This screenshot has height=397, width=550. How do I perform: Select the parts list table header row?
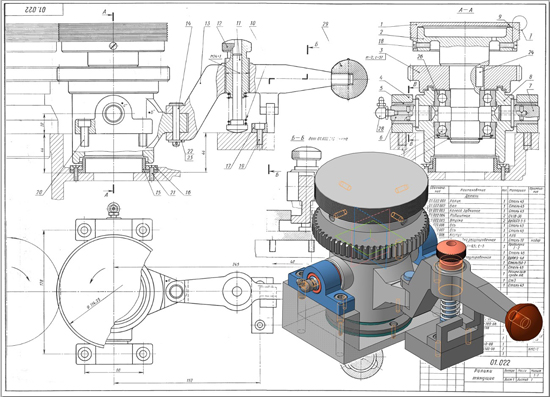[486, 190]
